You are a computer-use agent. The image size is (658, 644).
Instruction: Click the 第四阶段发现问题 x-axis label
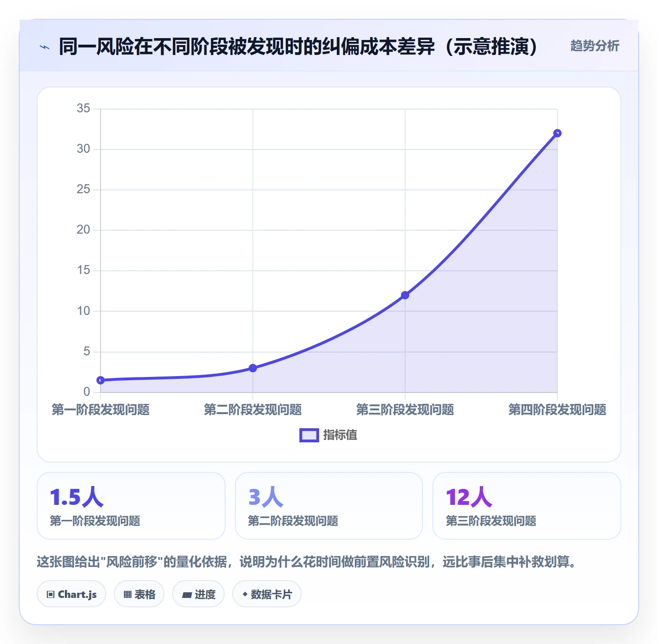click(x=557, y=410)
